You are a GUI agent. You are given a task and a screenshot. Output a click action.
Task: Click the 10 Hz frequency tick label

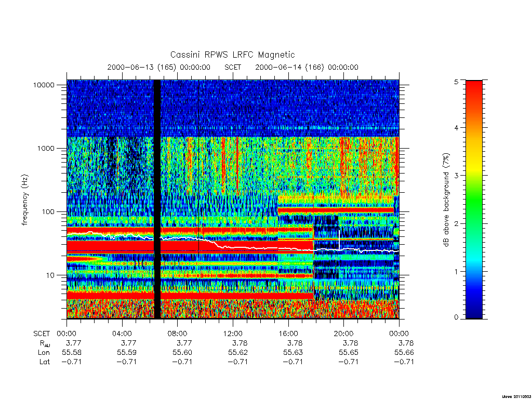50,275
